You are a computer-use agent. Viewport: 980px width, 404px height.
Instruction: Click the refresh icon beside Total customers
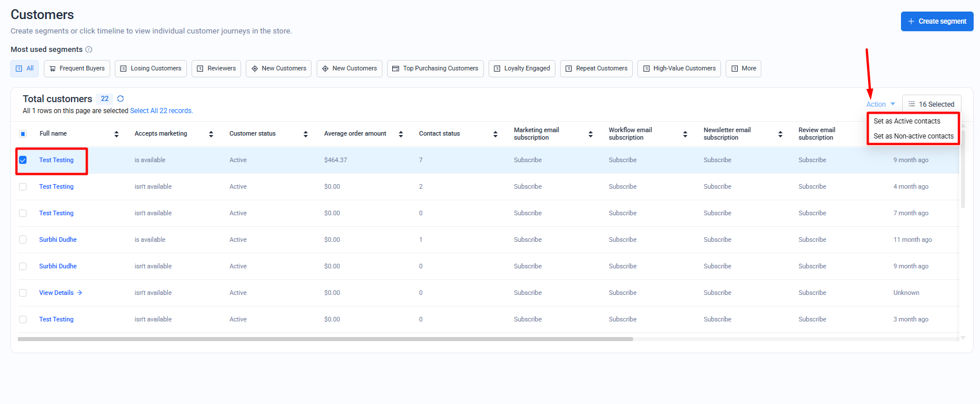(121, 99)
